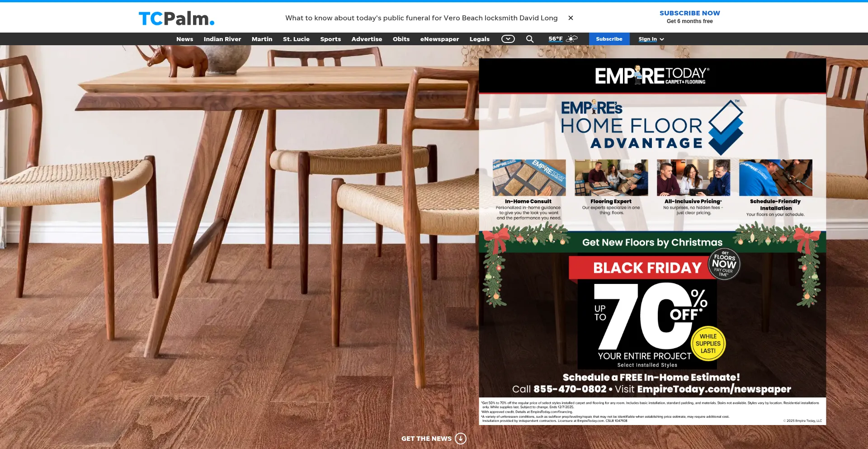Open the News menu item
Viewport: 868px width, 449px height.
coord(184,39)
